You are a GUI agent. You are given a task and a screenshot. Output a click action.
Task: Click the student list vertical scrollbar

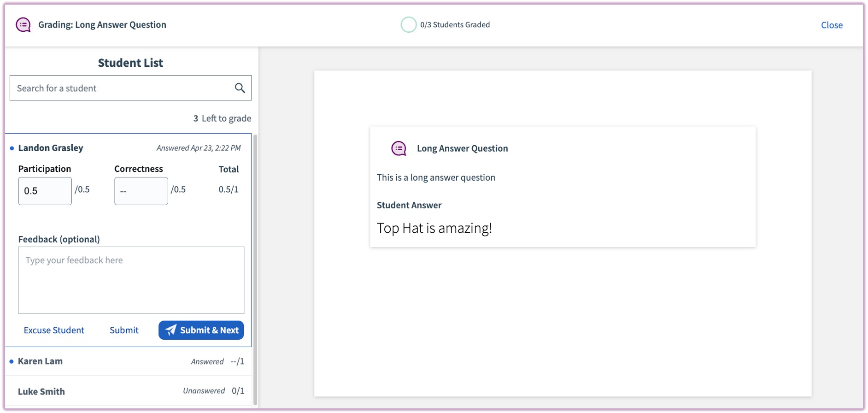click(255, 267)
